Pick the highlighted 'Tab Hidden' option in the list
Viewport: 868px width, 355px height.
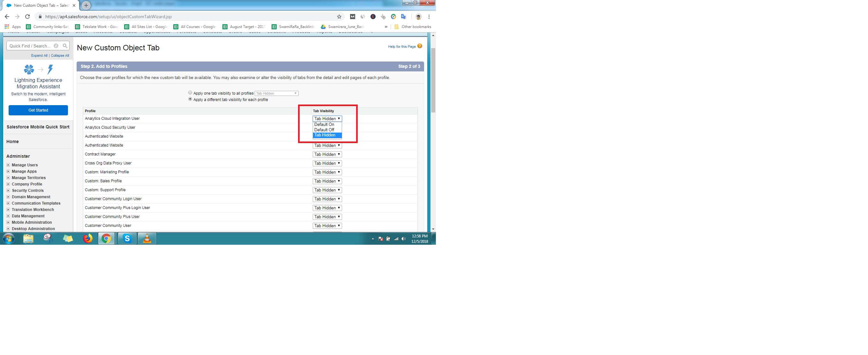pyautogui.click(x=327, y=135)
